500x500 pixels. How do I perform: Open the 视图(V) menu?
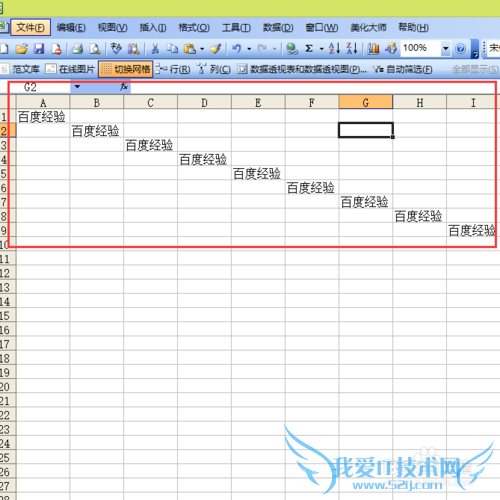pos(112,27)
